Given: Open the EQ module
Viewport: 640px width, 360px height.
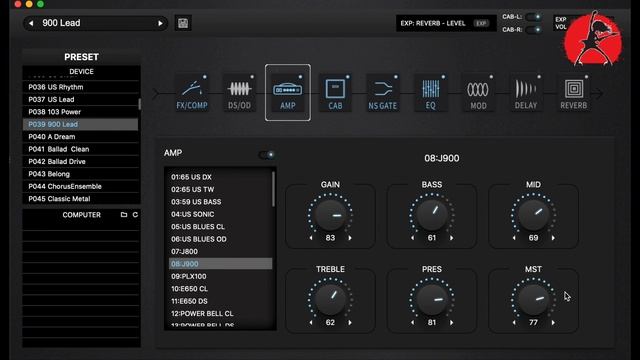Looking at the screenshot, I should [431, 93].
